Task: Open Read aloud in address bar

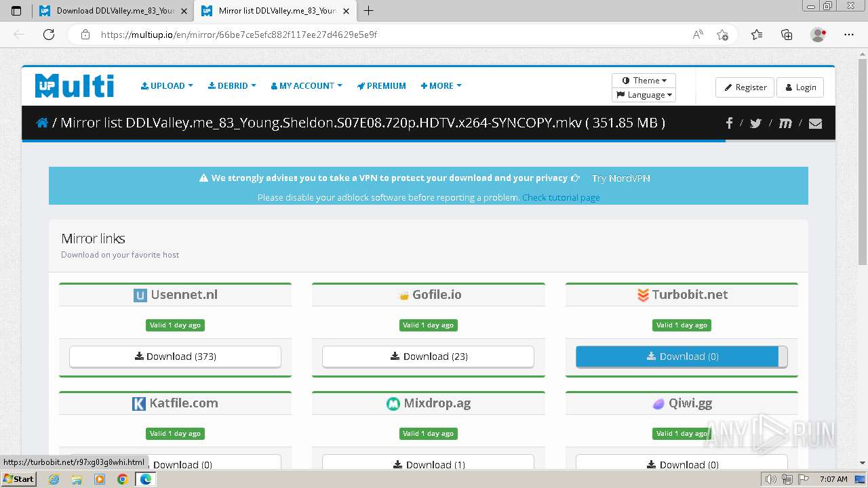Action: click(x=698, y=35)
